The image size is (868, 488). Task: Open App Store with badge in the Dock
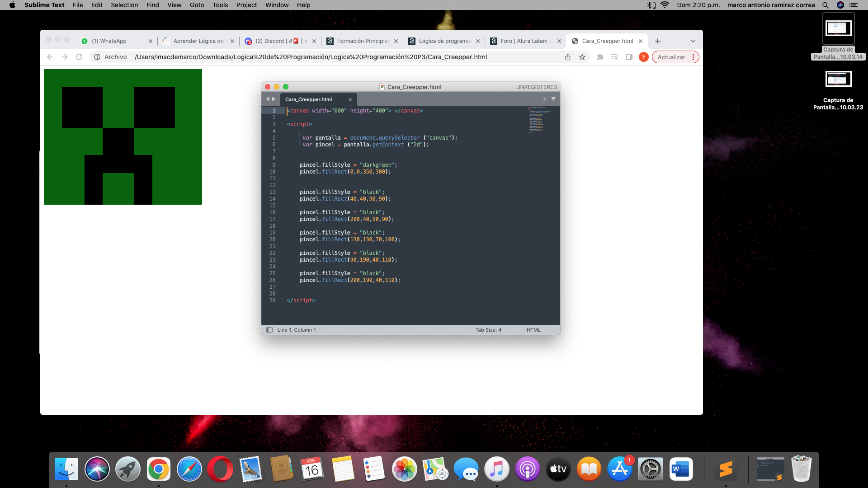[620, 469]
